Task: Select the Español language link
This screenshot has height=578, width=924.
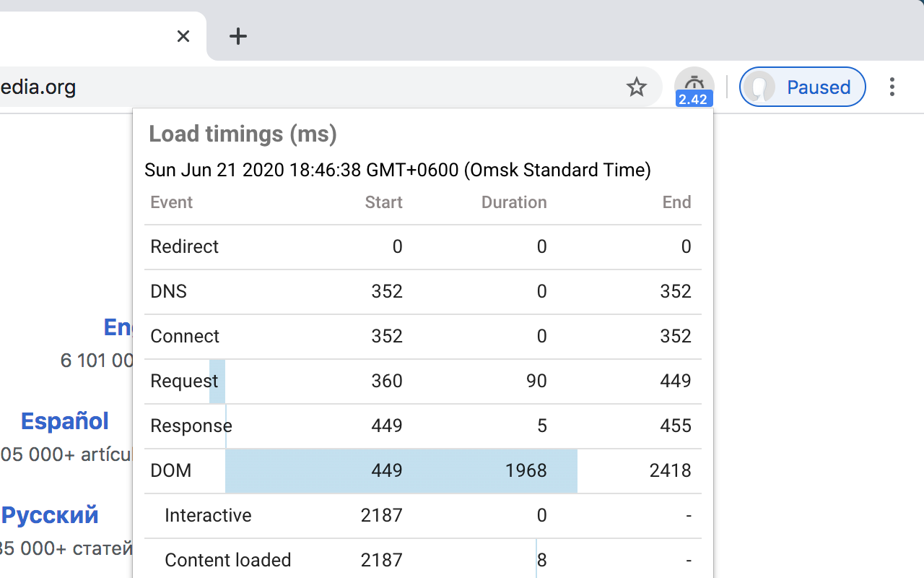Action: pos(64,421)
